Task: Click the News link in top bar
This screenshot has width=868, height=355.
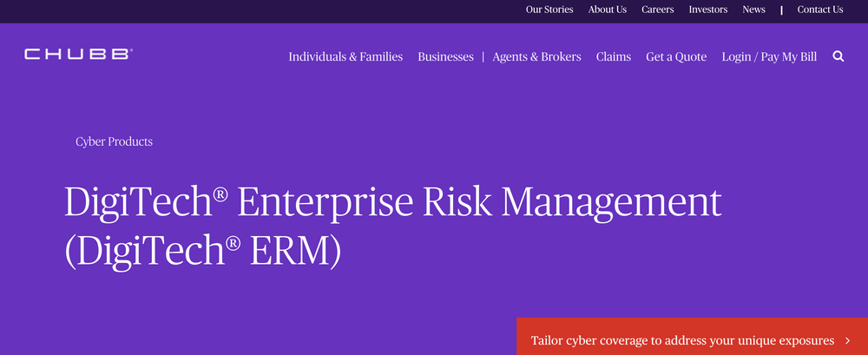Action: [x=754, y=10]
